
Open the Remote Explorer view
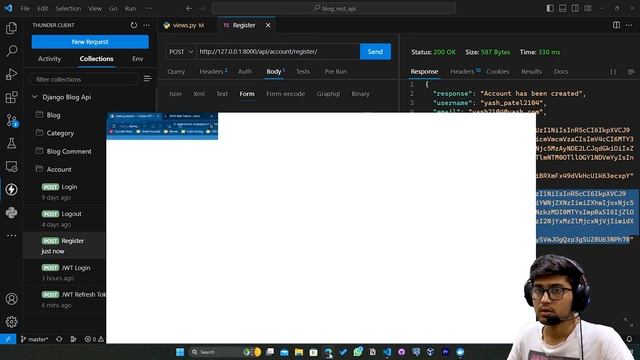pos(11,166)
